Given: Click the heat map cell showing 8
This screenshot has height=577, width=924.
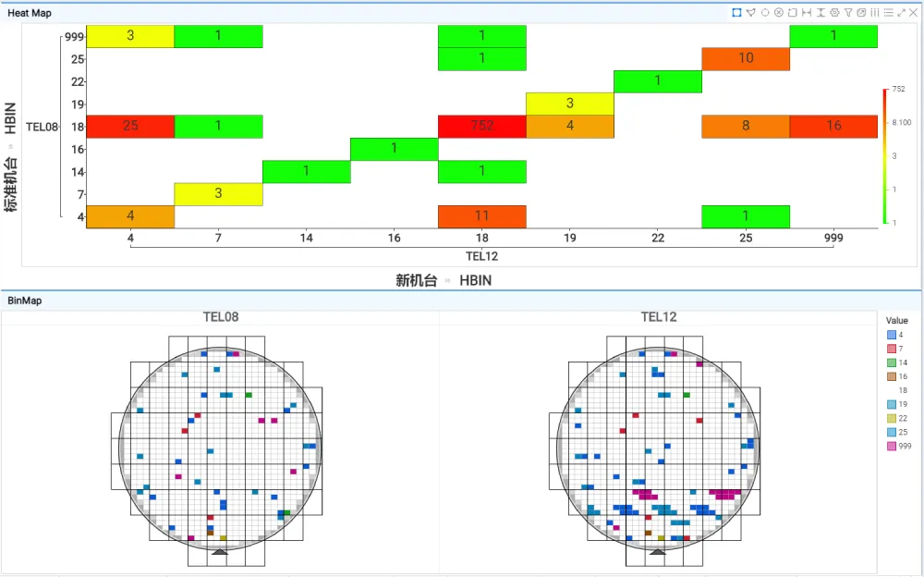Looking at the screenshot, I should [746, 127].
